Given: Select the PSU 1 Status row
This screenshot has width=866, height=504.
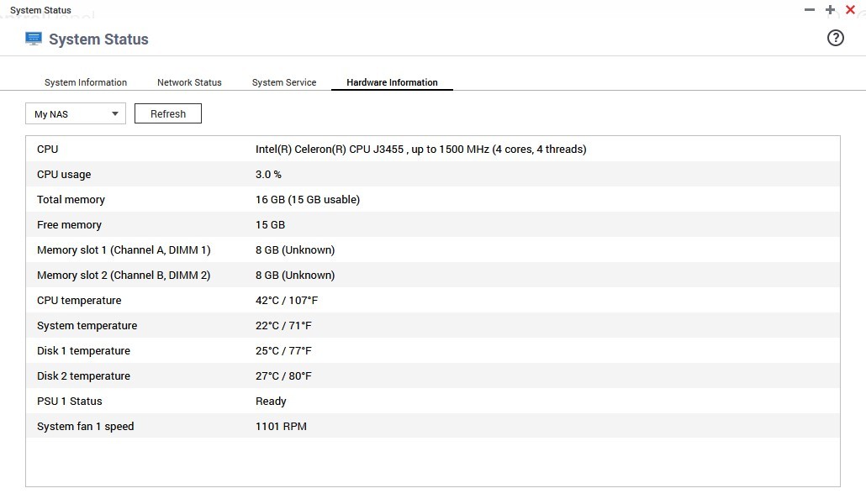Looking at the screenshot, I should click(x=433, y=402).
